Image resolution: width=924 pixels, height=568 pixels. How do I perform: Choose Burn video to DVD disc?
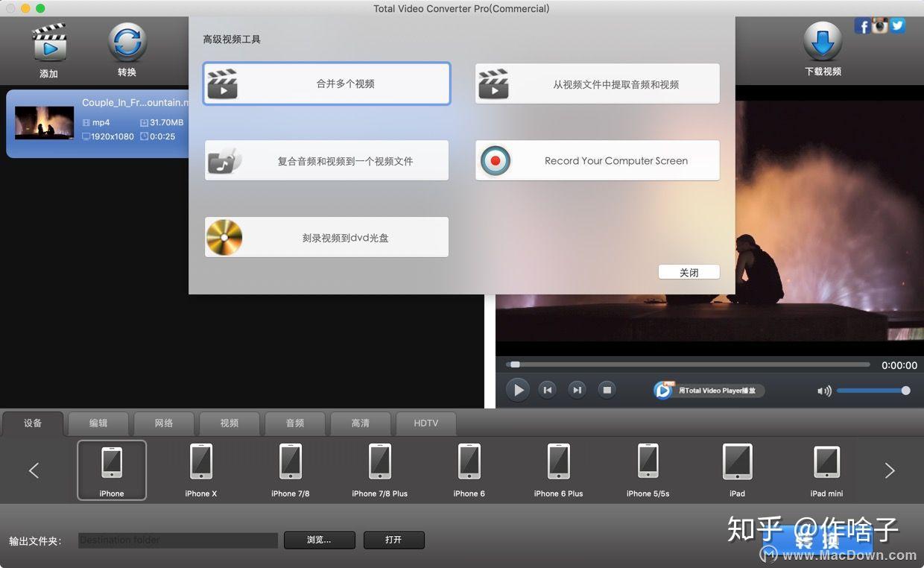coord(327,238)
